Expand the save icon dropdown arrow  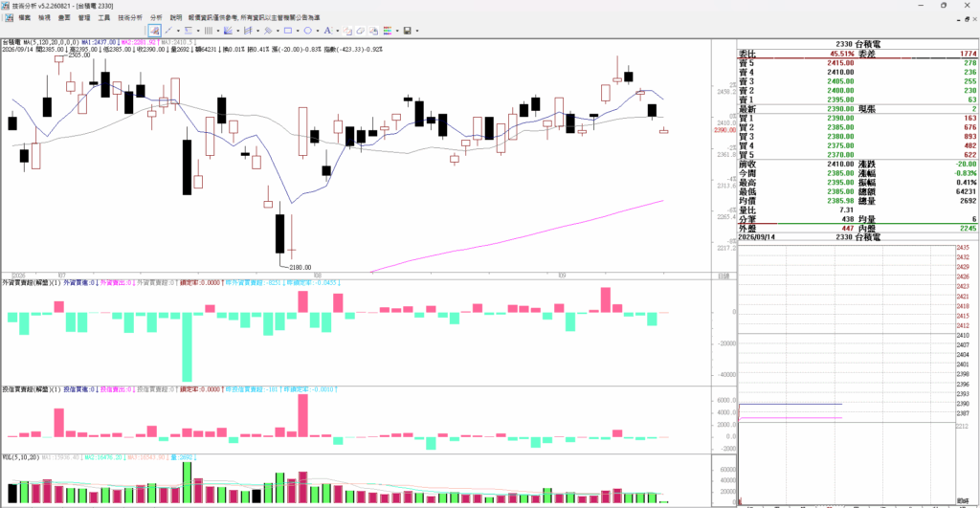[417, 31]
